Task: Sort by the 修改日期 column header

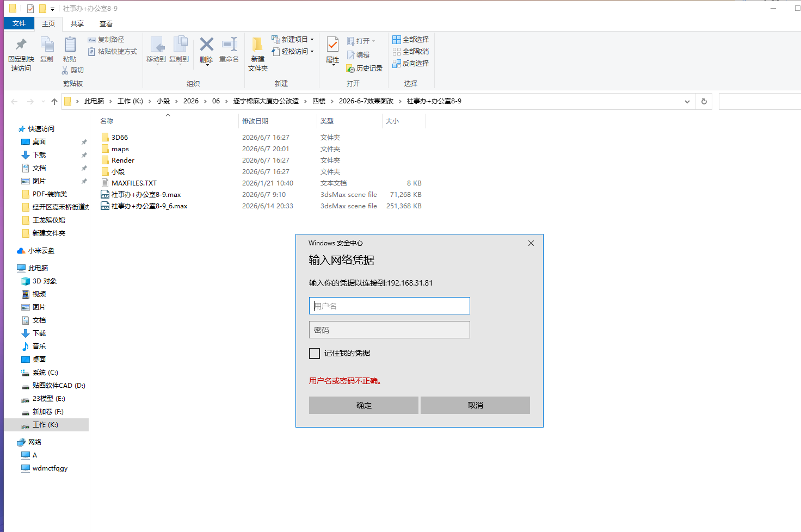Action: [278, 121]
